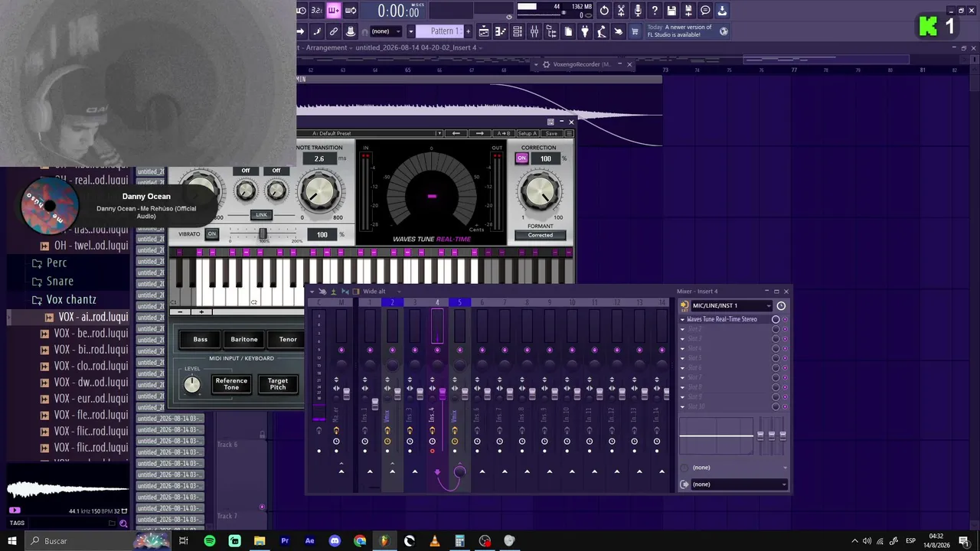Open the Mixer view icon in toolbar
The height and width of the screenshot is (551, 980).
[x=534, y=31]
